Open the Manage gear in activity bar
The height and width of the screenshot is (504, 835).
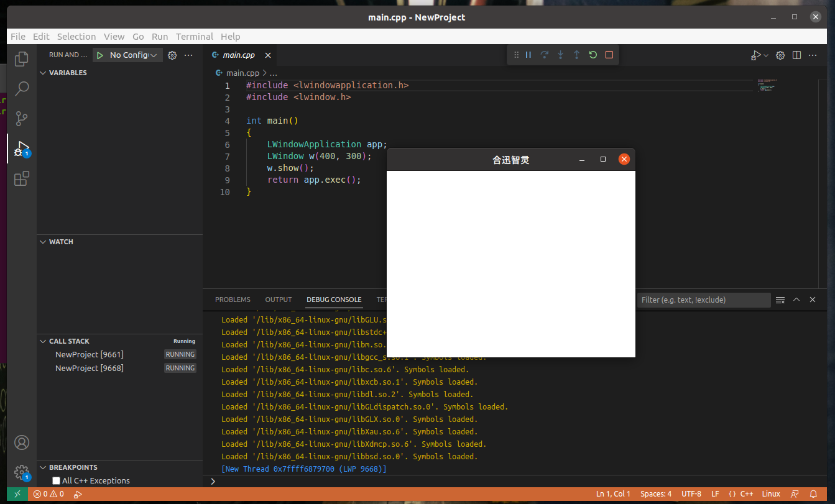pyautogui.click(x=22, y=472)
